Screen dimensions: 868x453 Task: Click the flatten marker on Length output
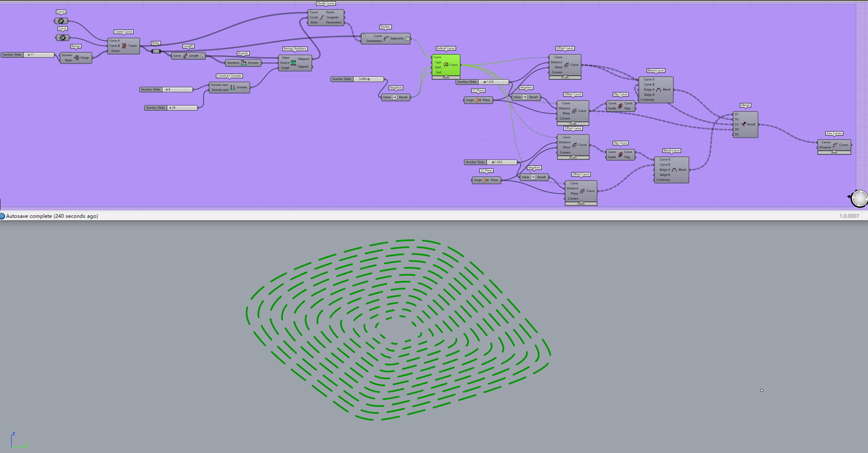[x=203, y=56]
